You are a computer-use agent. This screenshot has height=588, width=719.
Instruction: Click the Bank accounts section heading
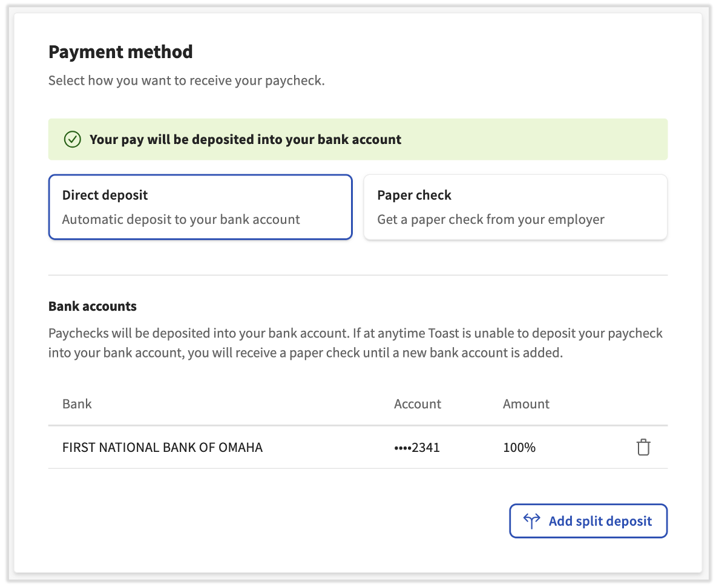tap(93, 306)
